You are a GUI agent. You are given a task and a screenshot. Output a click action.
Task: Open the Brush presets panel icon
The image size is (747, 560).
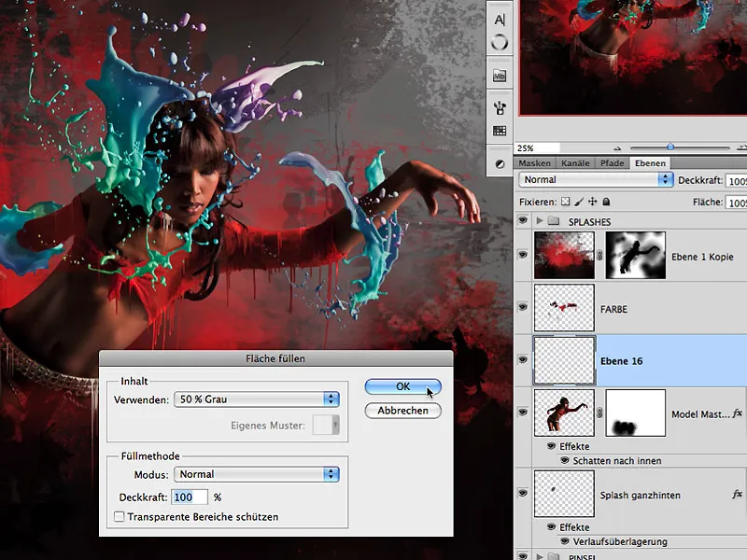(x=500, y=107)
